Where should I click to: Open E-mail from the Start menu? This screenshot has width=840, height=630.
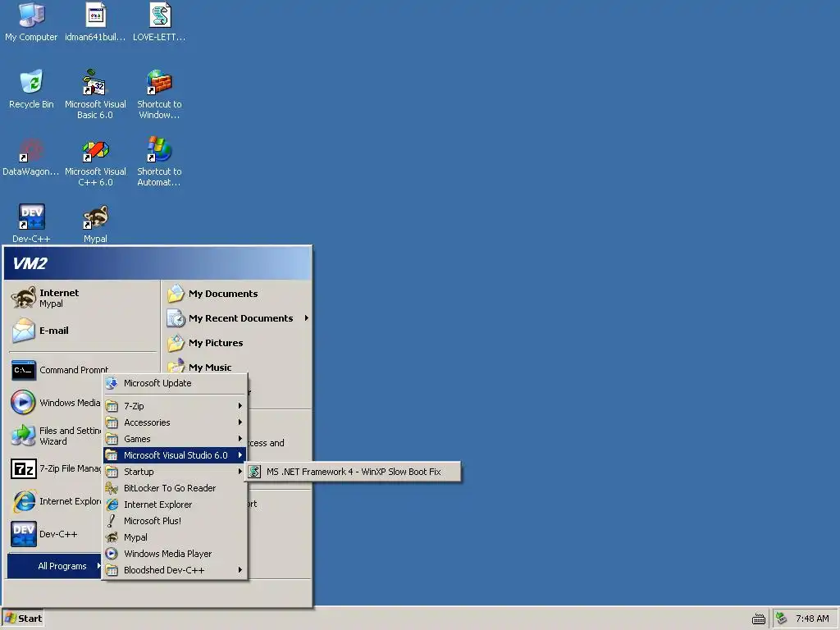point(83,331)
